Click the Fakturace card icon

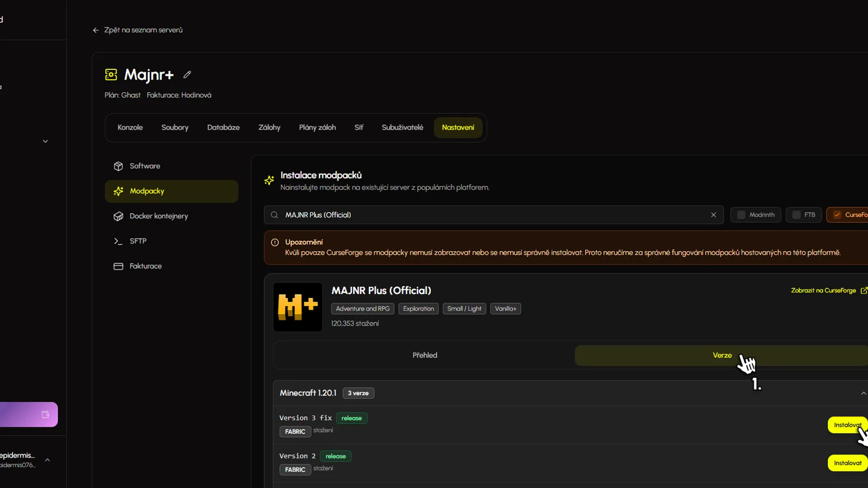[x=118, y=266]
